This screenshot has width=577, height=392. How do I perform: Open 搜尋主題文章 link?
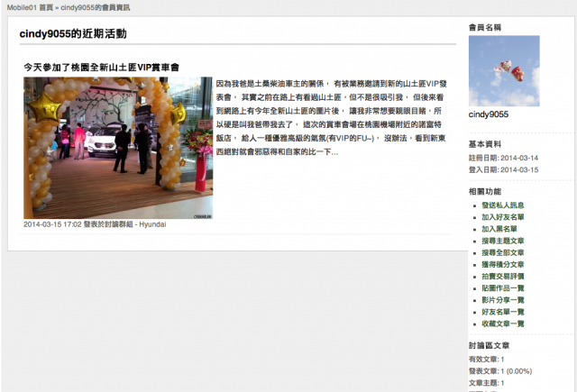point(503,241)
